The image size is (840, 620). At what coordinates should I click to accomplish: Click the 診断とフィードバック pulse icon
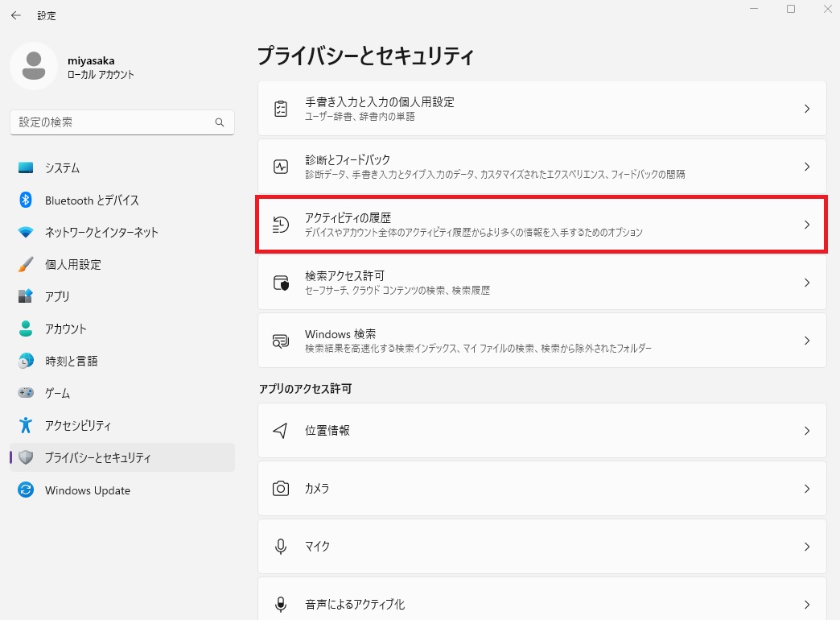click(280, 167)
